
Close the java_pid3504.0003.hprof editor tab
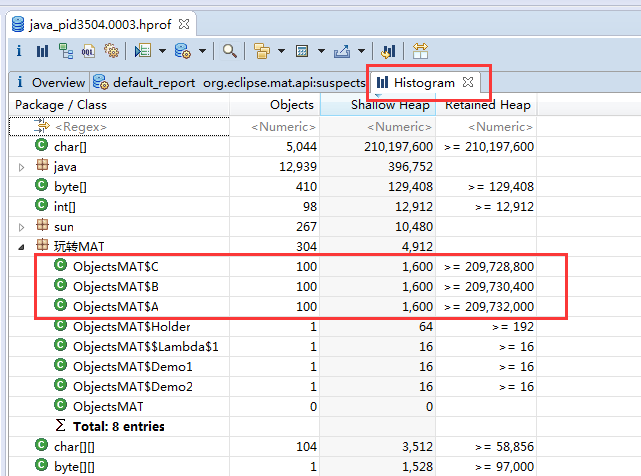point(184,24)
